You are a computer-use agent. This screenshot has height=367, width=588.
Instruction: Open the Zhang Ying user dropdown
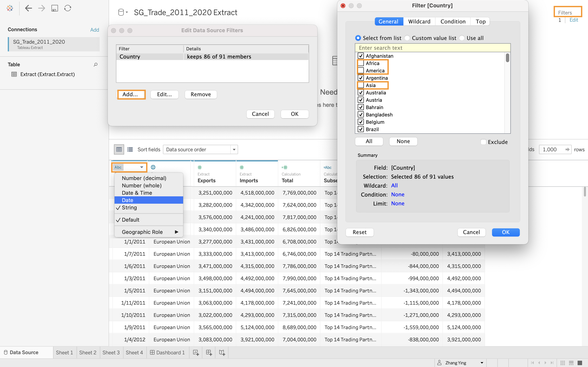point(482,363)
